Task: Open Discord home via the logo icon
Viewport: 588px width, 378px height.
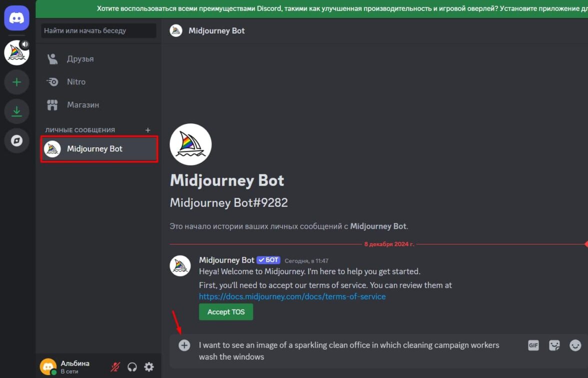Action: [16, 18]
